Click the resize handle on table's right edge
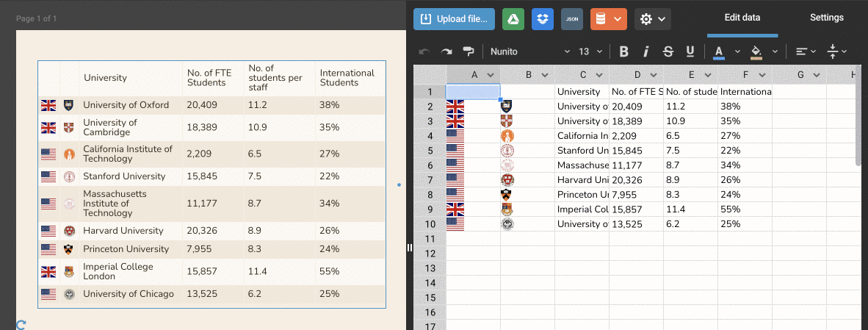 point(399,184)
